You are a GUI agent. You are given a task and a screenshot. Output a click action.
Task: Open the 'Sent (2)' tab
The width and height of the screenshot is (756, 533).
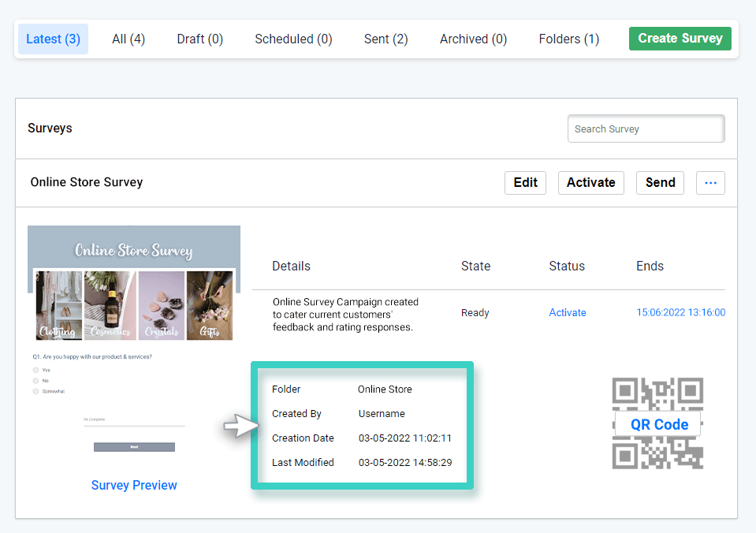pos(385,38)
